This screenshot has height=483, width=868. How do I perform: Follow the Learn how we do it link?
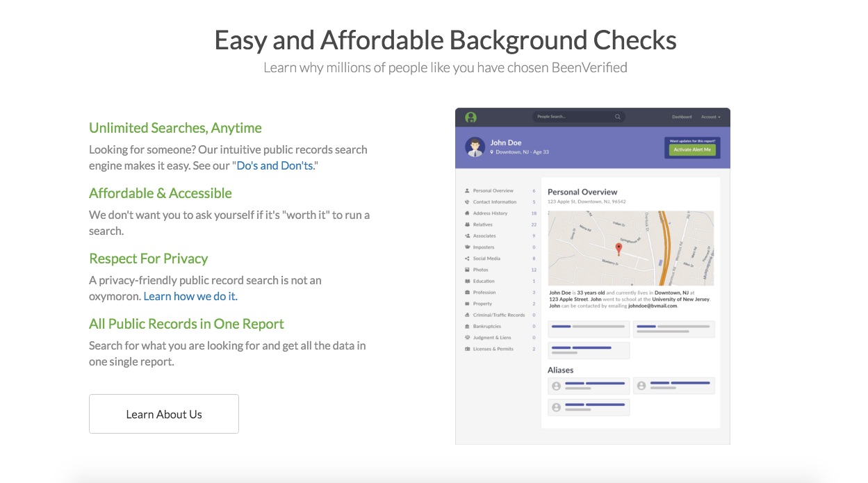pos(190,295)
